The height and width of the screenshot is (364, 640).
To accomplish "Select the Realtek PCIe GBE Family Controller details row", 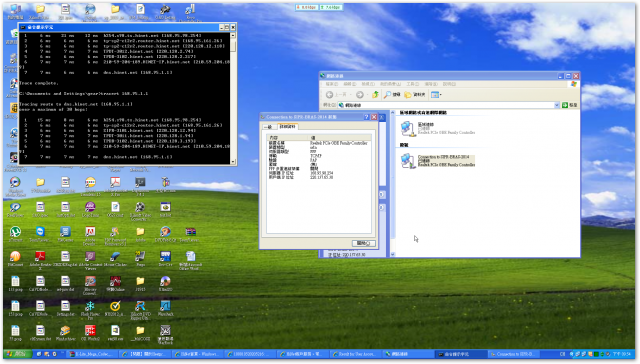I will [x=319, y=143].
